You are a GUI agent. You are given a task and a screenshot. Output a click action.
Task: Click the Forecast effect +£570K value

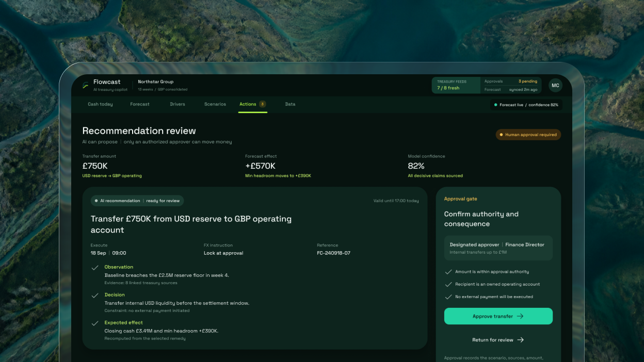tap(261, 166)
